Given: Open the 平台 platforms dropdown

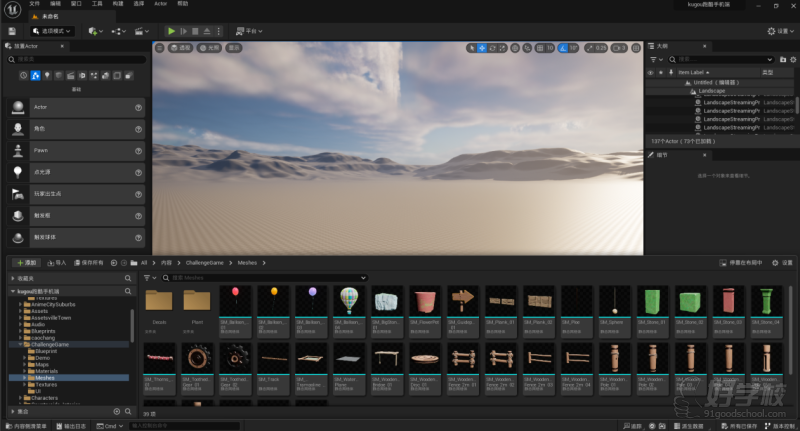Looking at the screenshot, I should coord(249,31).
